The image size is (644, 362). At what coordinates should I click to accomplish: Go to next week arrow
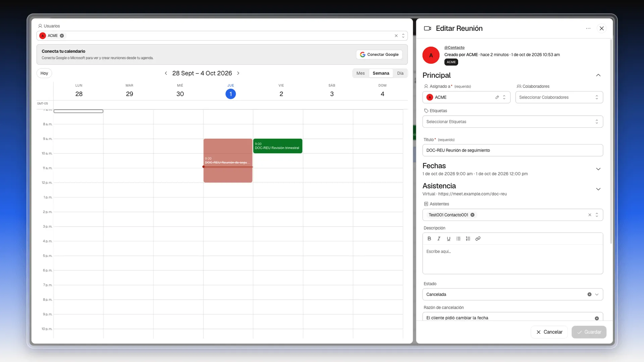click(238, 73)
